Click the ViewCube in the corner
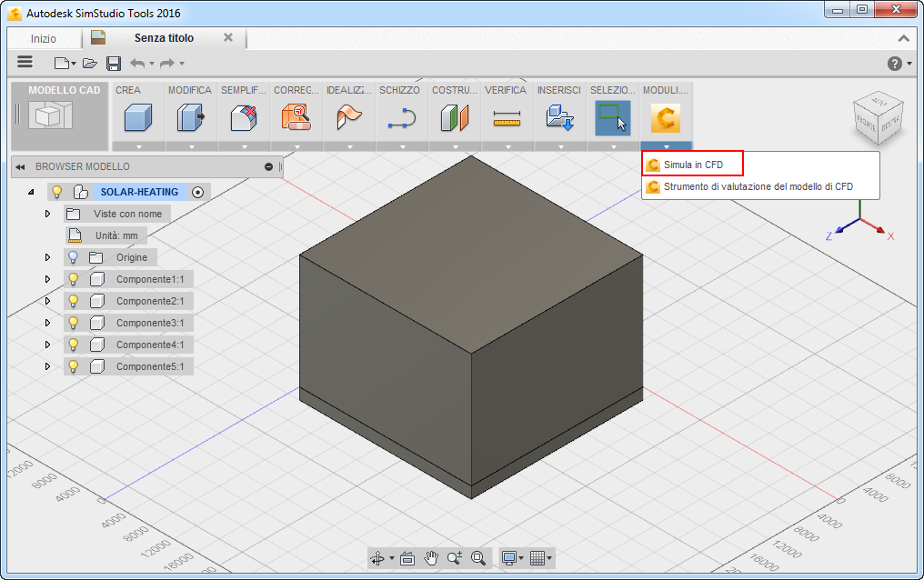 878,118
